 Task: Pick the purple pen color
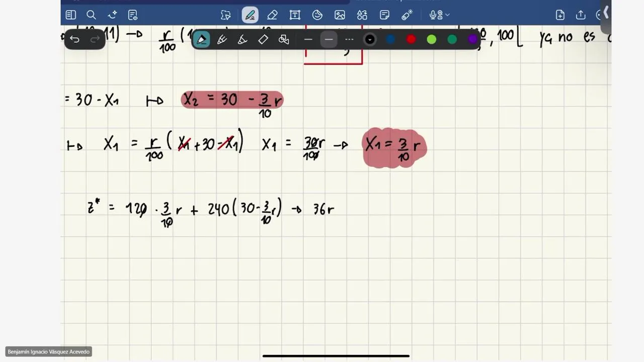click(x=472, y=39)
